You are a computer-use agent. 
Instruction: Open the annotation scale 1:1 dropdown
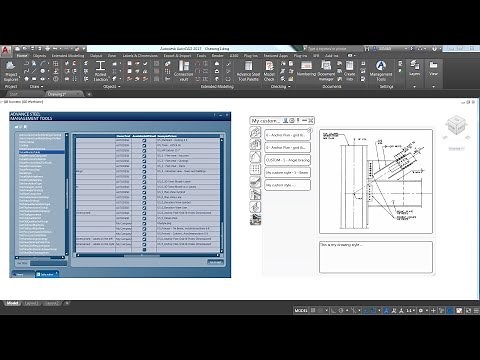tap(410, 310)
